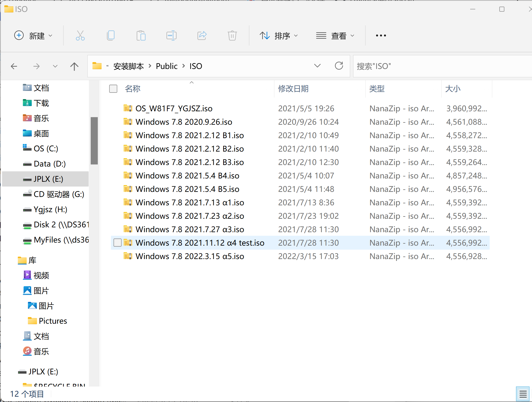Image resolution: width=532 pixels, height=402 pixels.
Task: Click Public in breadcrumb path
Action: (x=167, y=66)
